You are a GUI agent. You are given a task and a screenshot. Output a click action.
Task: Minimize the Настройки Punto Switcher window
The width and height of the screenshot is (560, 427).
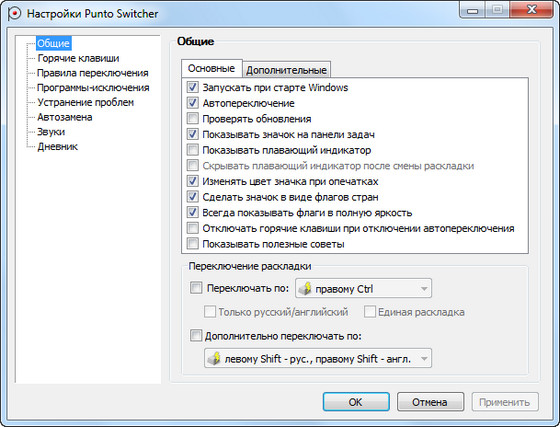coord(472,10)
